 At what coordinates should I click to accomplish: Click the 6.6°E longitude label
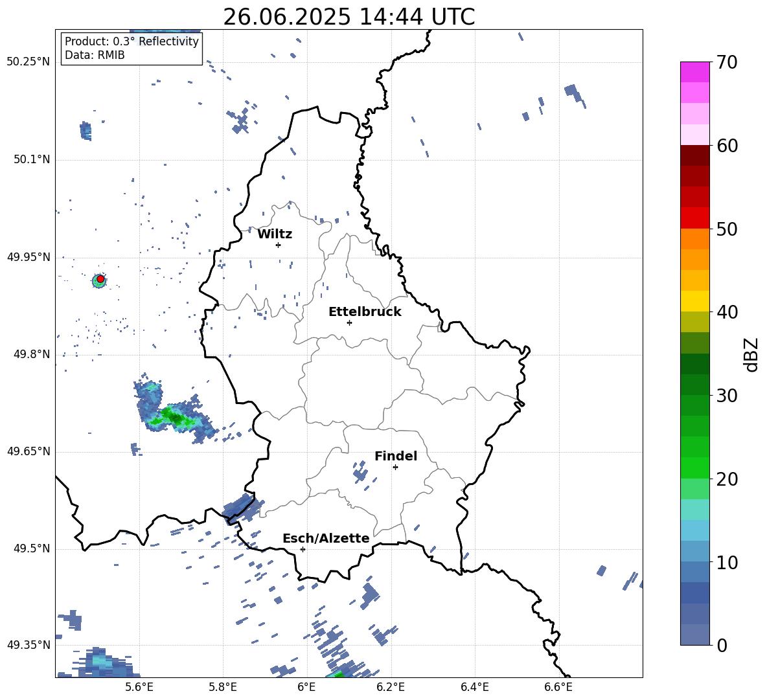tap(558, 687)
